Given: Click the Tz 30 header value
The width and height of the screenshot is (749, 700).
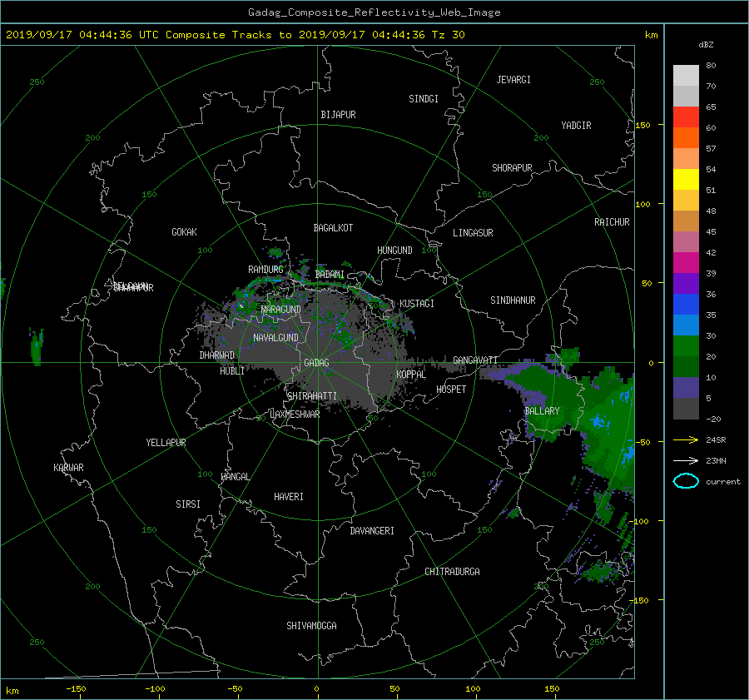Looking at the screenshot, I should tap(448, 35).
